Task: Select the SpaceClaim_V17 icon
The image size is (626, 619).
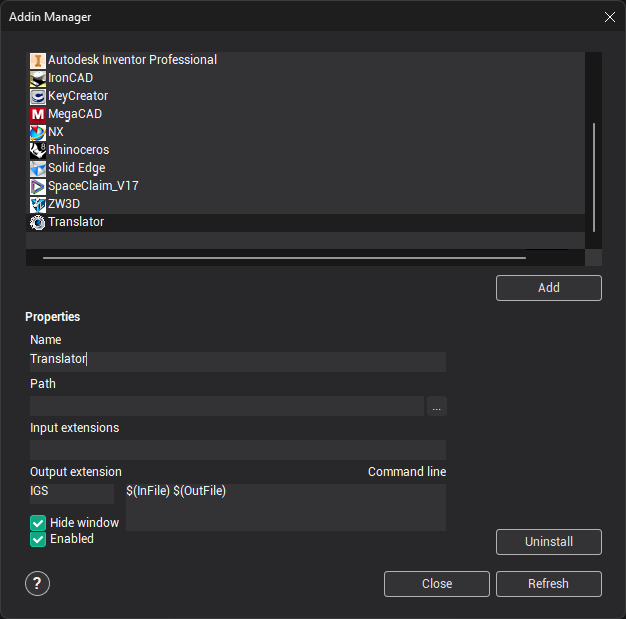Action: pos(38,186)
